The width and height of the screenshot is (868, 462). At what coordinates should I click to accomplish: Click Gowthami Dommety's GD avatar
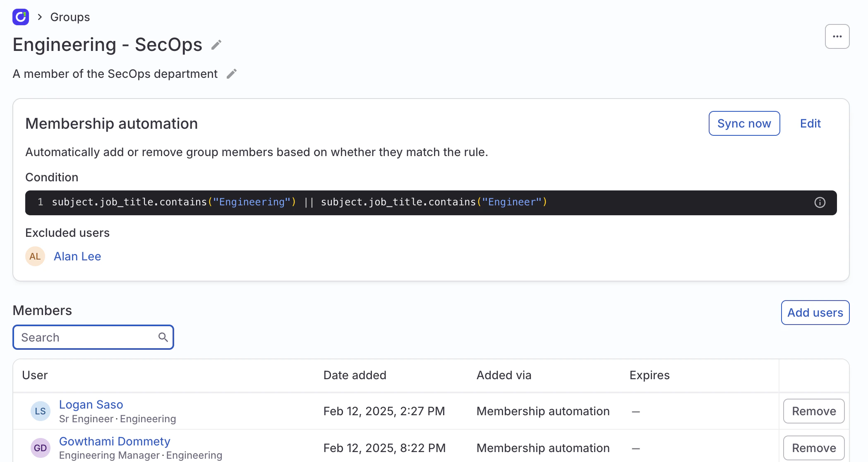(41, 448)
